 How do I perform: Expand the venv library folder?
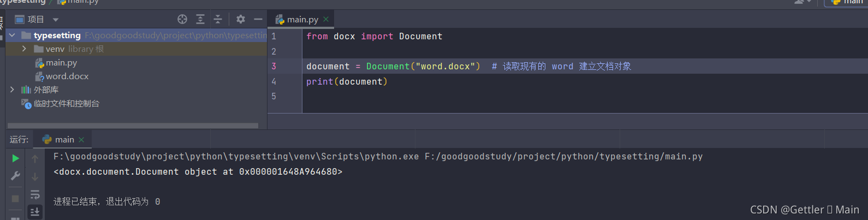[24, 49]
